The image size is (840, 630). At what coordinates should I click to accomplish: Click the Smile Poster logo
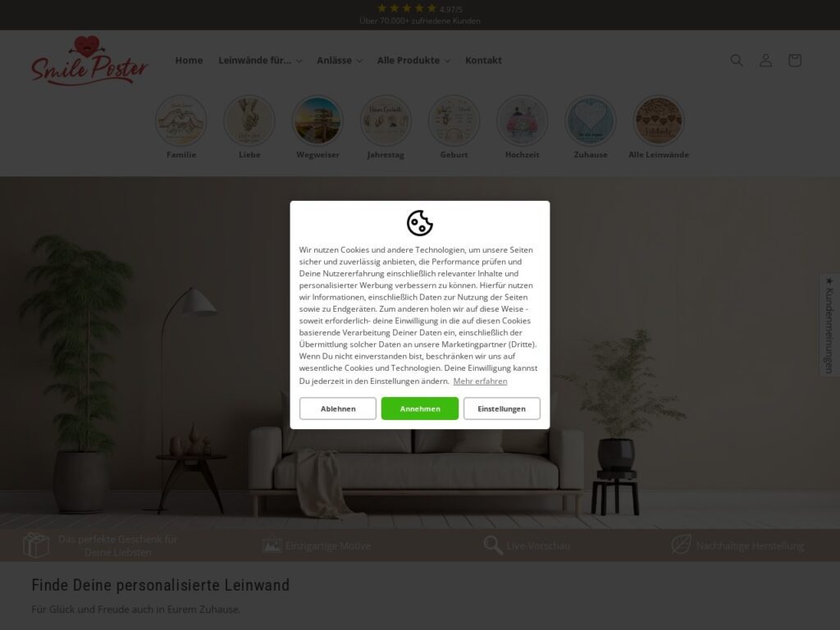tap(89, 61)
